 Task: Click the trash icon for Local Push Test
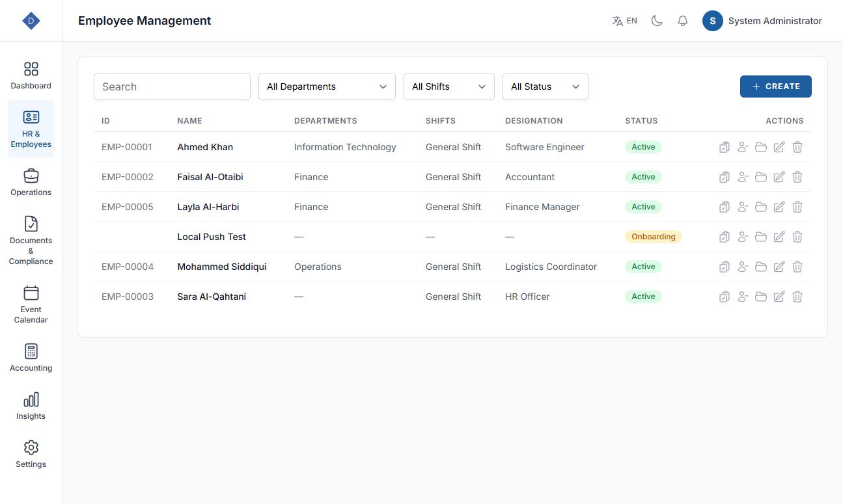(797, 237)
